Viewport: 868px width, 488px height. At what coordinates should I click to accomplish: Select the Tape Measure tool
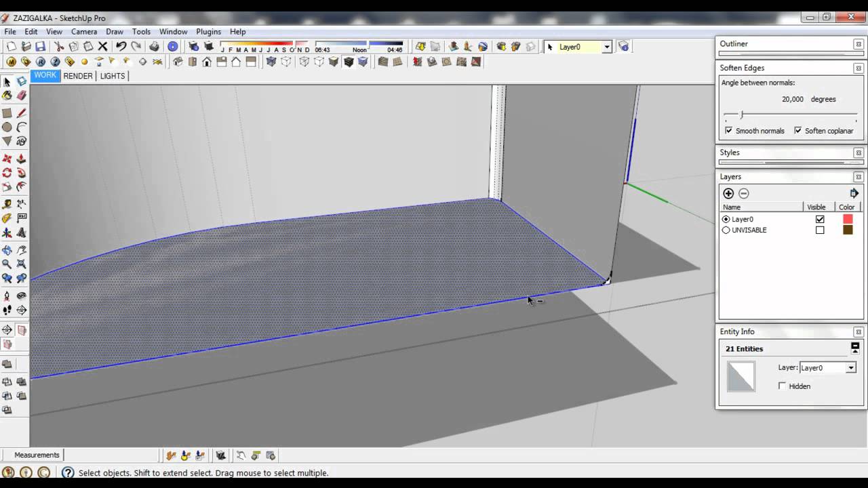tap(7, 203)
